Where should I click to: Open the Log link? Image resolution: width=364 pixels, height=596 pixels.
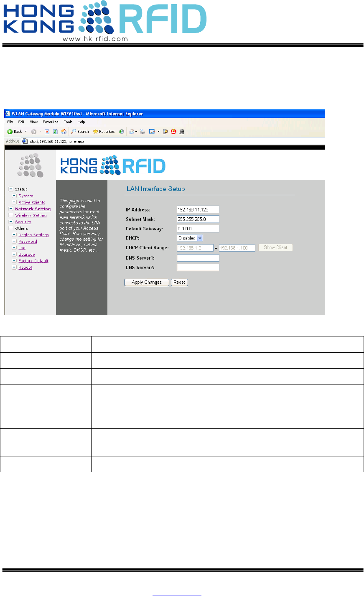coord(22,248)
